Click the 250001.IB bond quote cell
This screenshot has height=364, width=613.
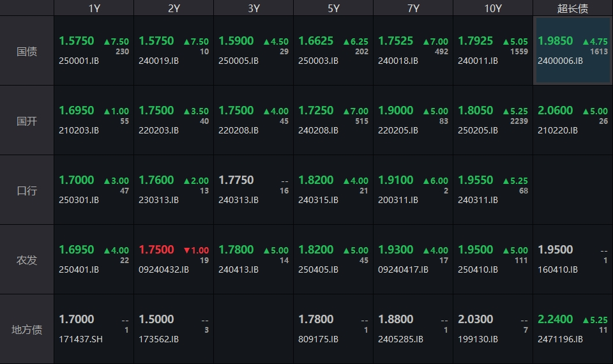94,51
